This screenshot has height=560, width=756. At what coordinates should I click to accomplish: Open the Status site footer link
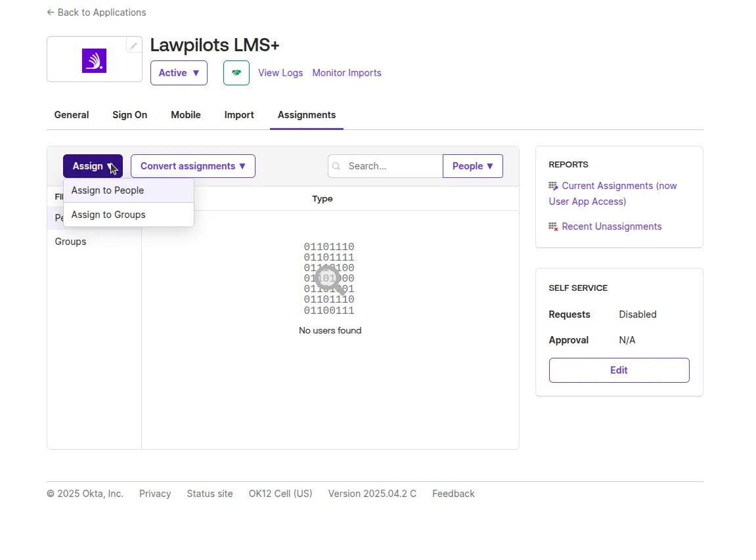coord(210,494)
